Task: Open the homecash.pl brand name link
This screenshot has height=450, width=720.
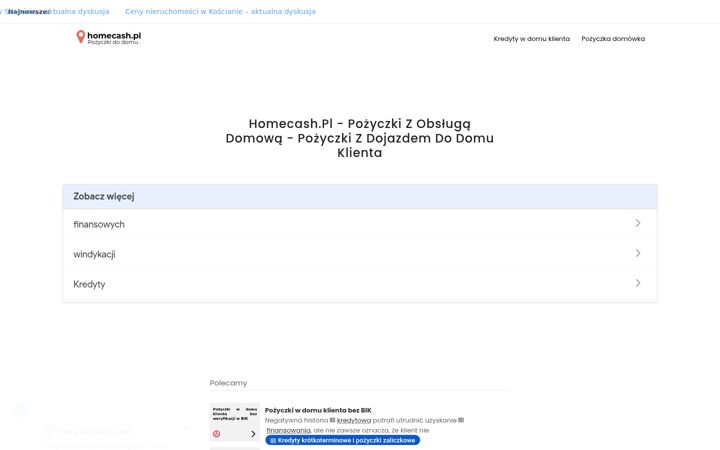Action: pos(114,35)
